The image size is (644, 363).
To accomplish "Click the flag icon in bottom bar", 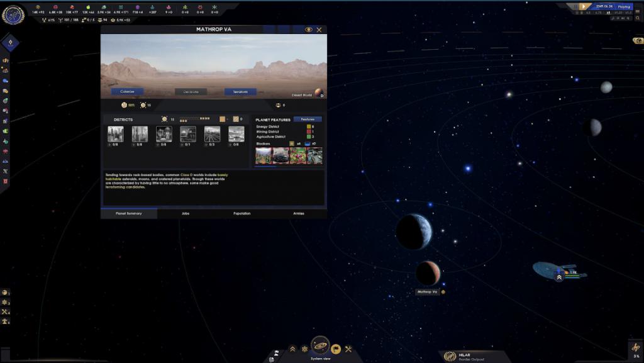I will pos(336,349).
